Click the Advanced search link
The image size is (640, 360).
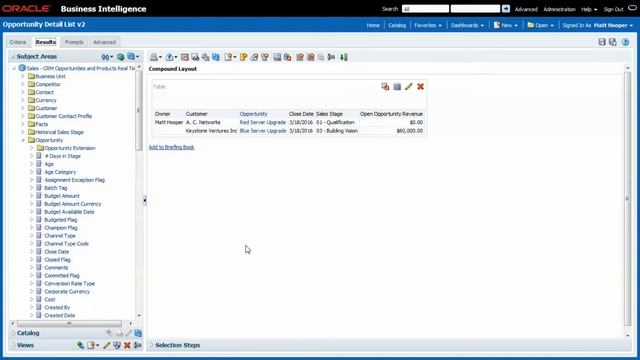[526, 9]
